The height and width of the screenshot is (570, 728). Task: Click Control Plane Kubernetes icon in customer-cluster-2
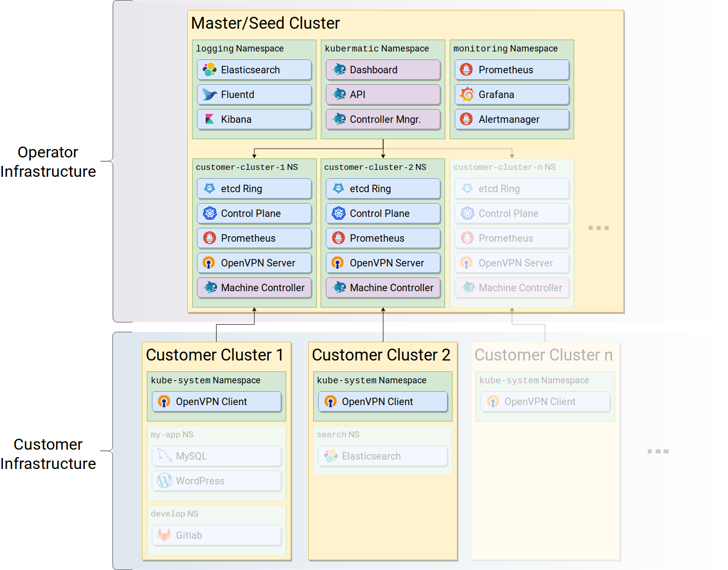(338, 213)
